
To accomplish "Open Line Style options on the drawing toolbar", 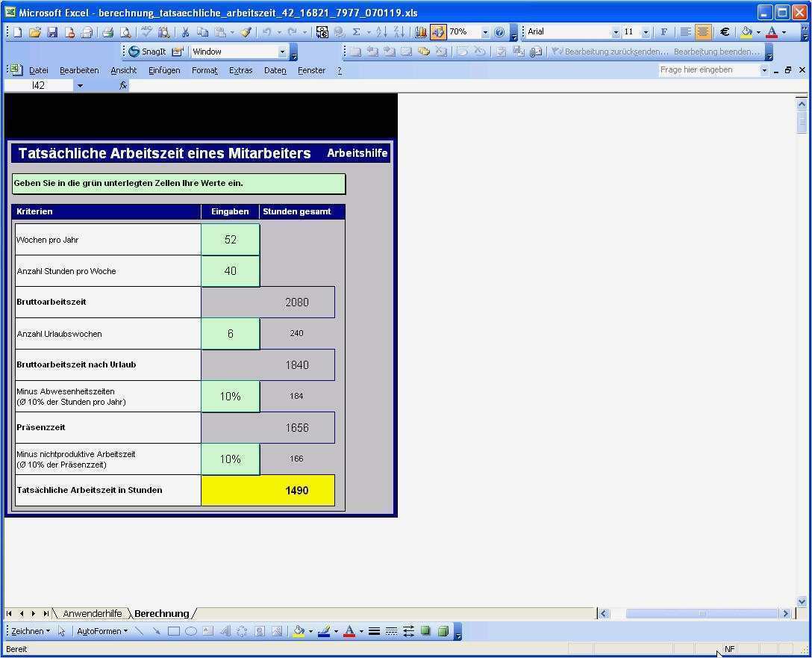I will [374, 631].
